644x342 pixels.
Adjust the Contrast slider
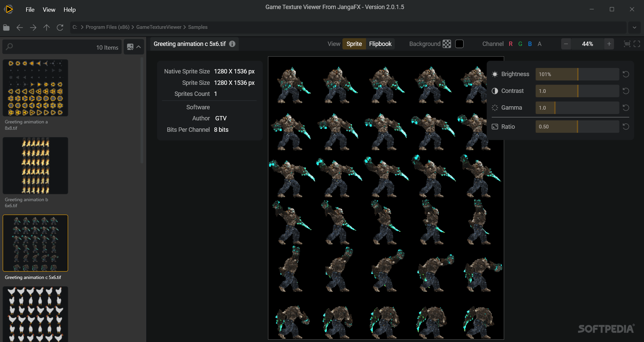[x=577, y=91]
